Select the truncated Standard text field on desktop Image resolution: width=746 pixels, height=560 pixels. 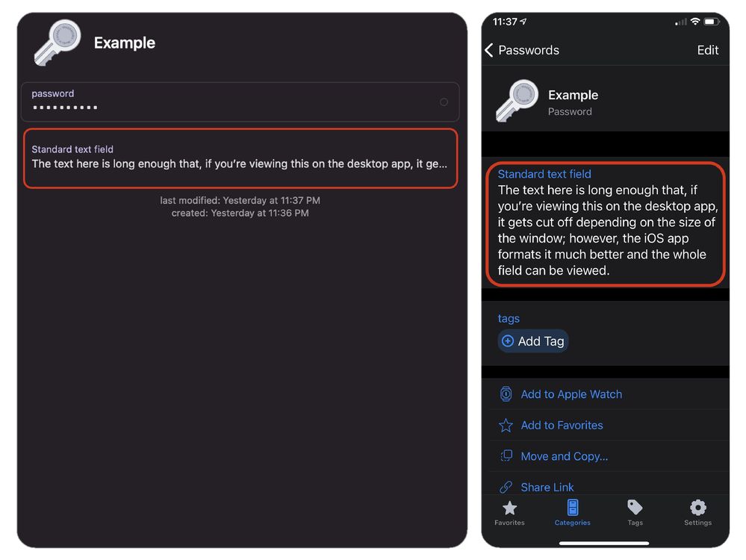coord(240,158)
